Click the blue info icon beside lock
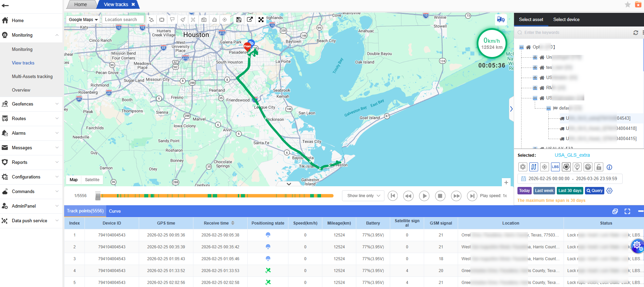644x287 pixels. pyautogui.click(x=609, y=167)
